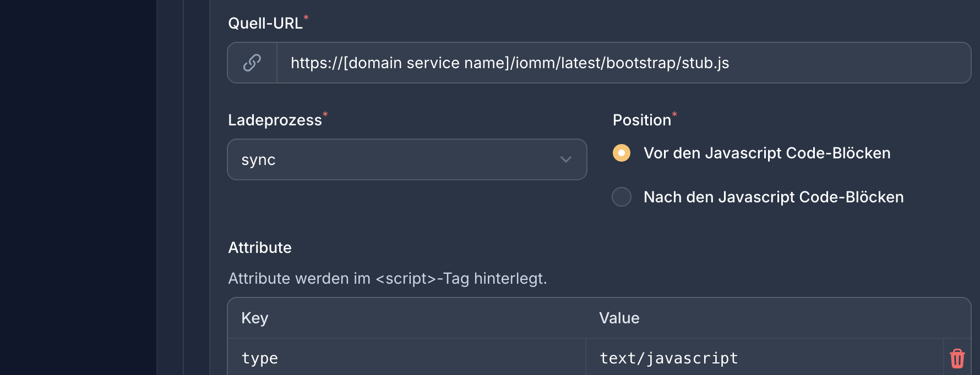Click the 'Attribute werden im <script>-Tag hinterlegt.' description
This screenshot has width=980, height=375.
coord(388,278)
